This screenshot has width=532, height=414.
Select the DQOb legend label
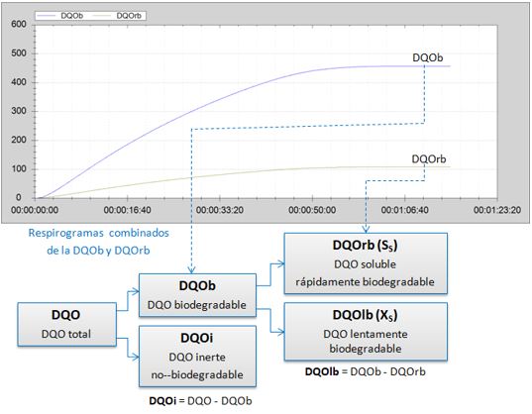[72, 16]
